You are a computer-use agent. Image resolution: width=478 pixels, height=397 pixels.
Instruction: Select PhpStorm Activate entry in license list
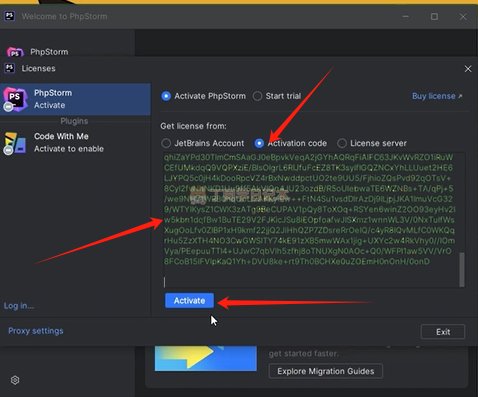[75, 99]
